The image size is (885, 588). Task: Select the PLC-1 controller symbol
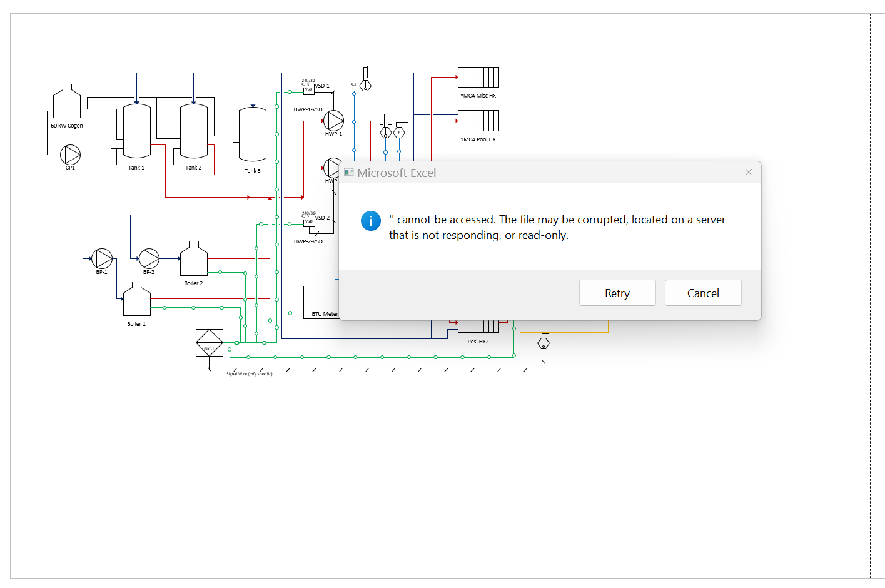click(210, 343)
